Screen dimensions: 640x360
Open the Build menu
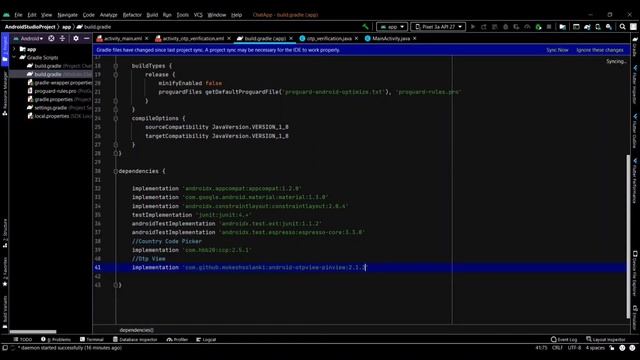click(152, 15)
